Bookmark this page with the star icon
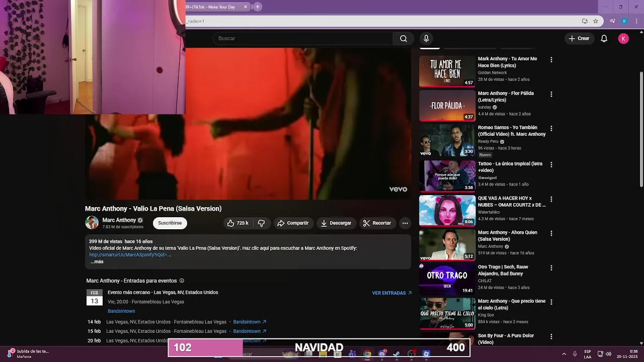Image resolution: width=644 pixels, height=362 pixels. click(596, 21)
